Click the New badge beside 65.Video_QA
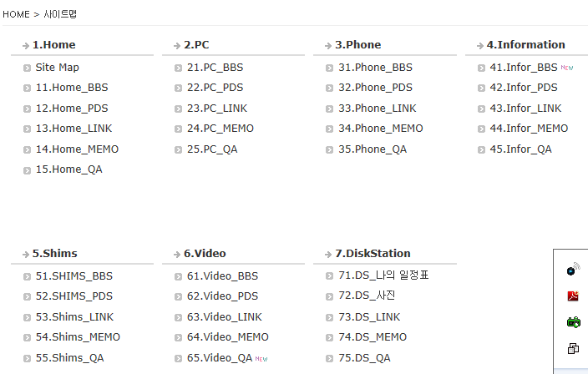Image resolution: width=588 pixels, height=374 pixels. point(261,358)
